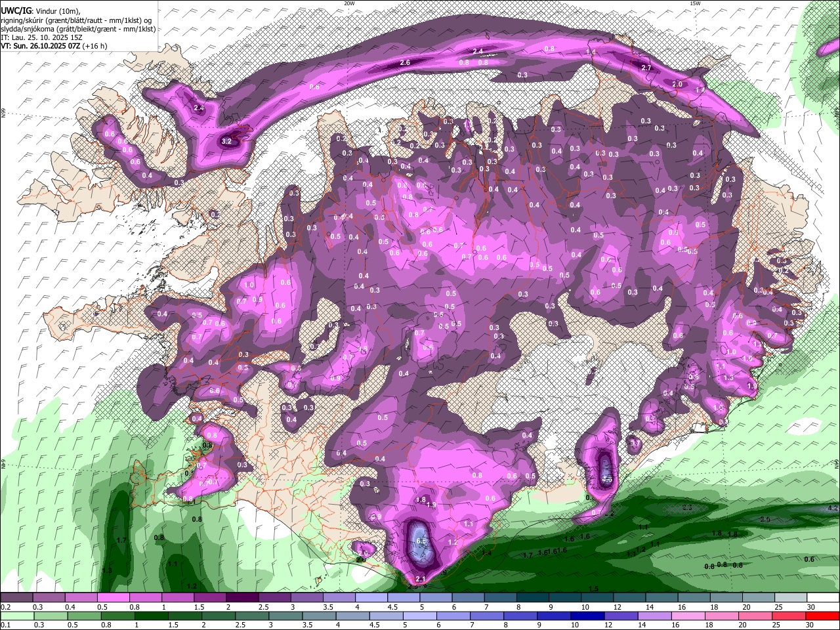Click the bright pink swatch between 0.5 and 0.8
The width and height of the screenshot is (840, 630).
click(x=113, y=598)
